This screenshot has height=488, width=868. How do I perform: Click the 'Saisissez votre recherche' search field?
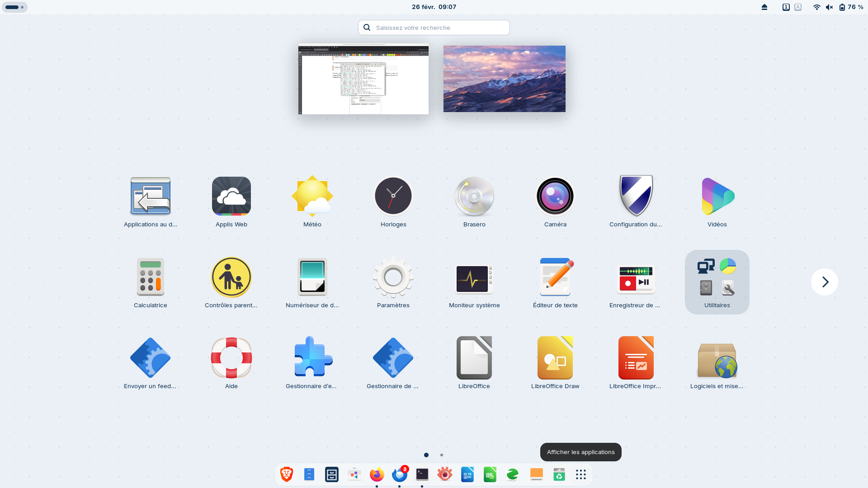434,28
